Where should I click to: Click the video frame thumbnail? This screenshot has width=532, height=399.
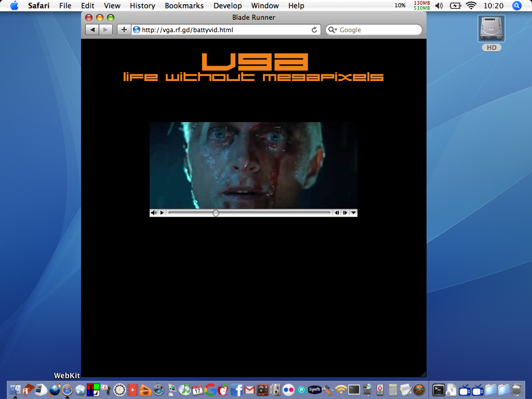click(x=254, y=165)
